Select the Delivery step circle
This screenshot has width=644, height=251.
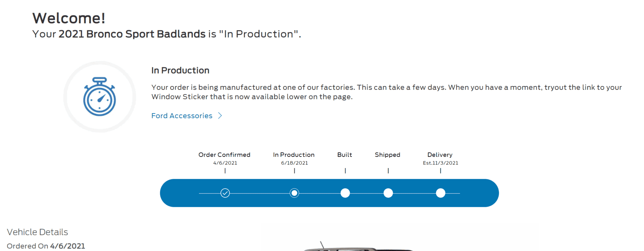pos(441,193)
